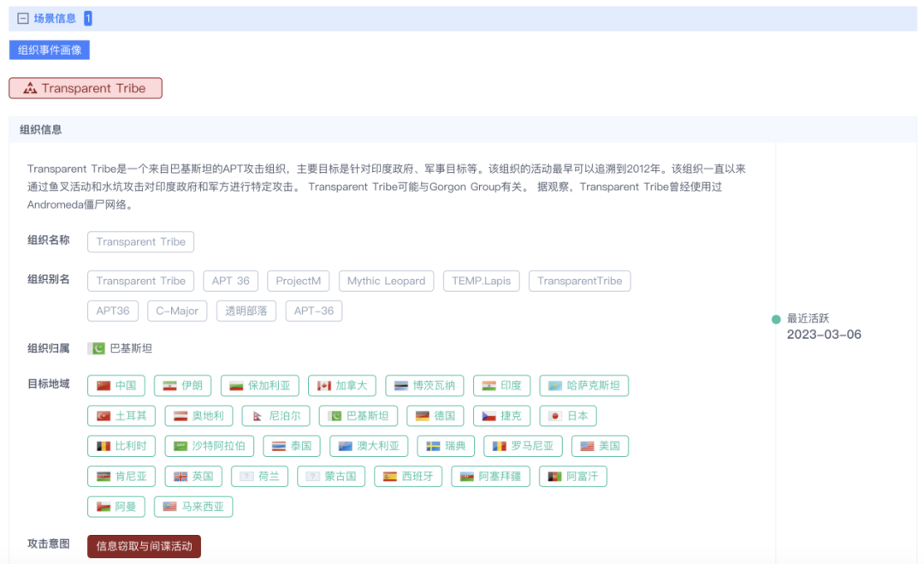This screenshot has width=924, height=564.
Task: Click the Transparent Tribe group icon
Action: tap(30, 88)
